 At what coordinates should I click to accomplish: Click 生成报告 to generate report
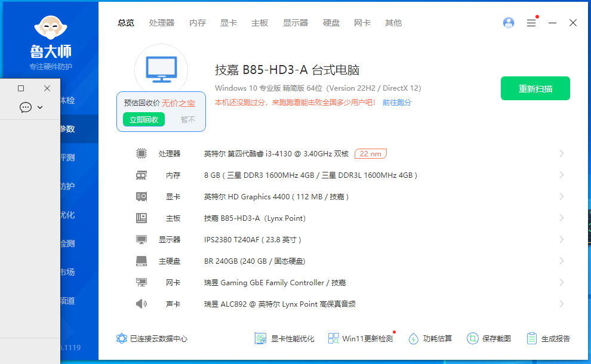point(548,338)
